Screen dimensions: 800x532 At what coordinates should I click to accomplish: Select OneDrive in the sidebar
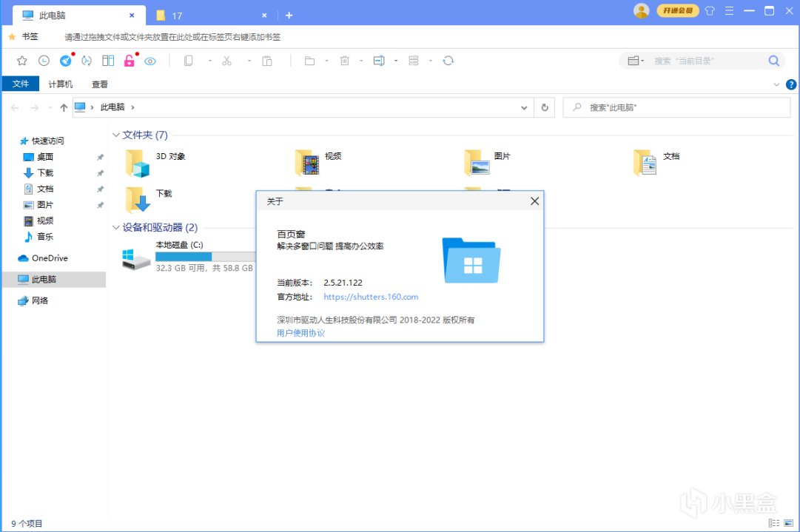coord(50,258)
